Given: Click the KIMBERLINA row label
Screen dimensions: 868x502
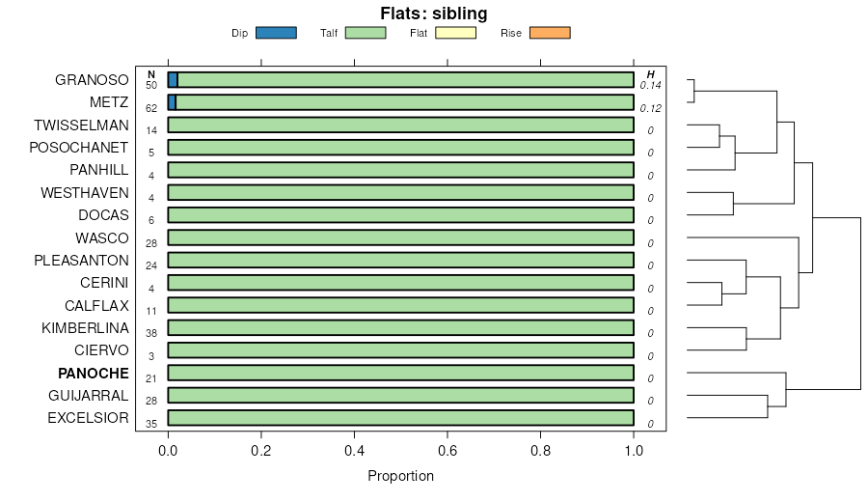Looking at the screenshot, I should click(85, 328).
